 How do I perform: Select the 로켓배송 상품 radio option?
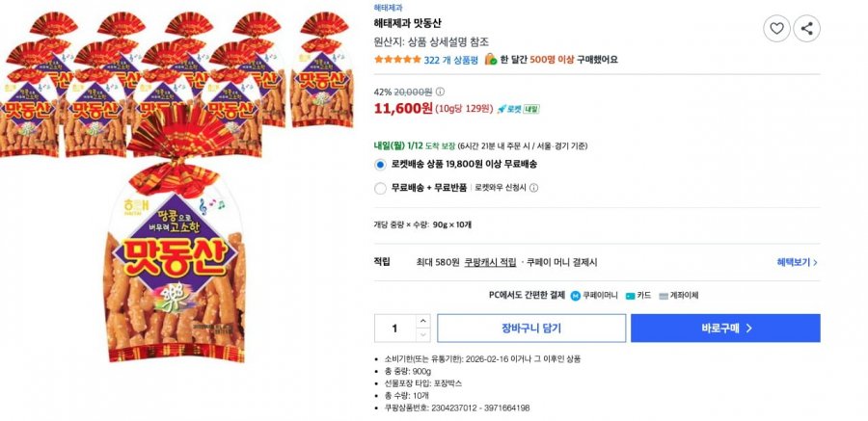[x=380, y=165]
